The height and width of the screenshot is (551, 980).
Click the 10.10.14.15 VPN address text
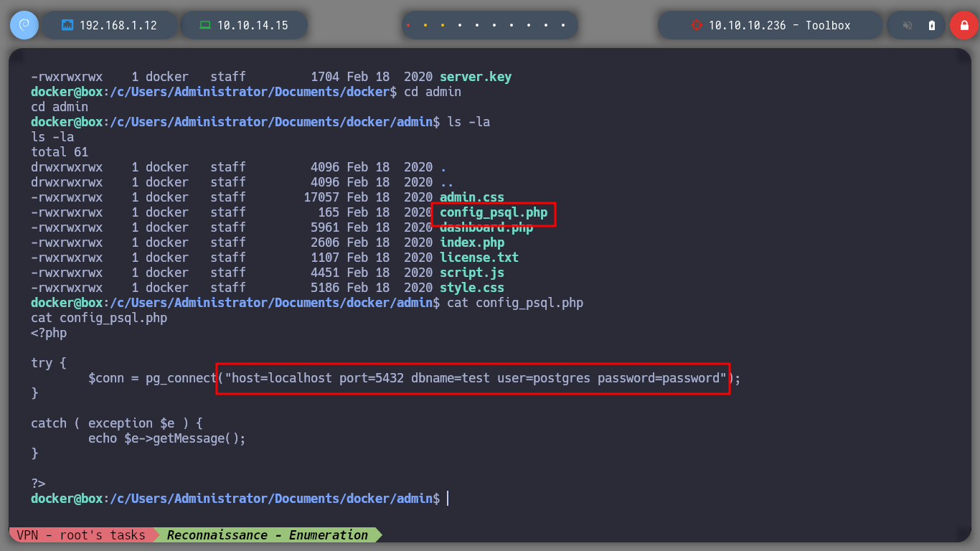tap(253, 25)
